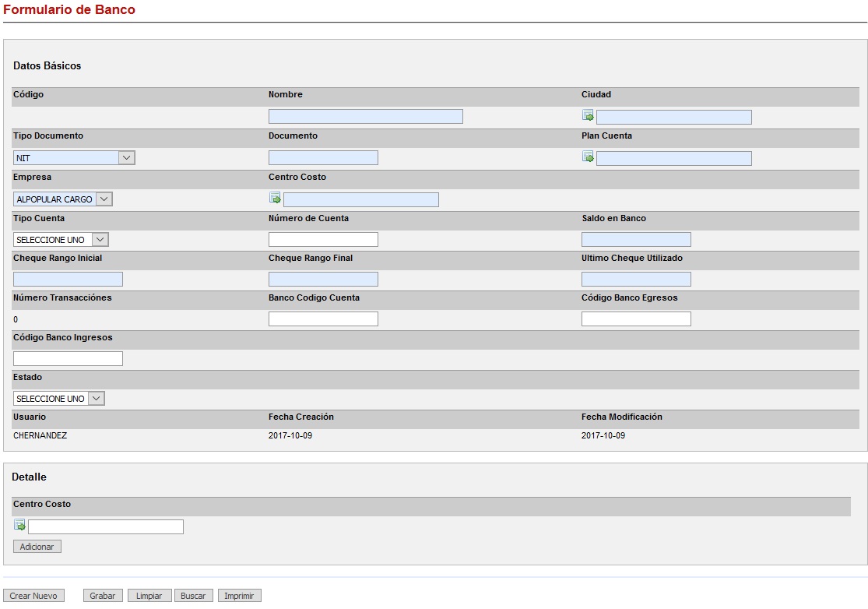Click the Saldo en Banco field
This screenshot has width=868, height=609.
coord(636,240)
